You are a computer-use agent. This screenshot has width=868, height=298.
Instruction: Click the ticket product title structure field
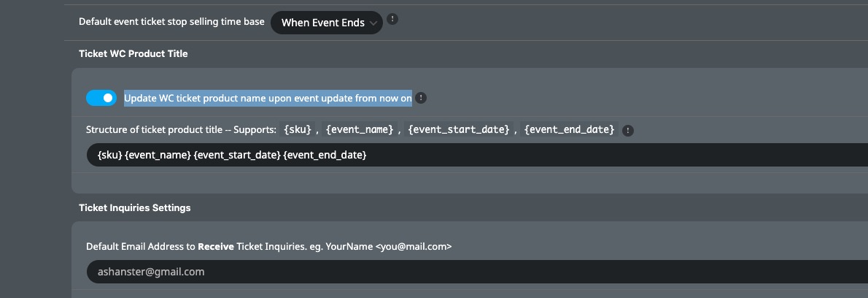pyautogui.click(x=477, y=155)
